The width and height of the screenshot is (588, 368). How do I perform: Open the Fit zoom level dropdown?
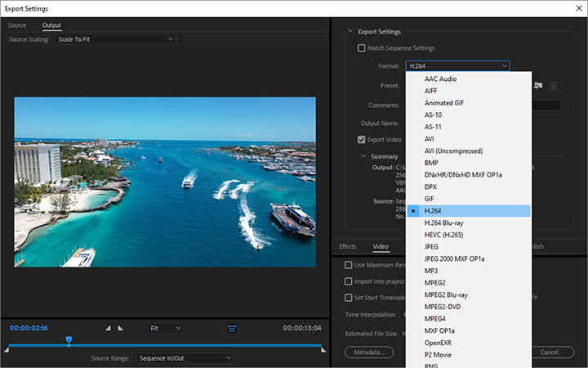click(x=165, y=328)
